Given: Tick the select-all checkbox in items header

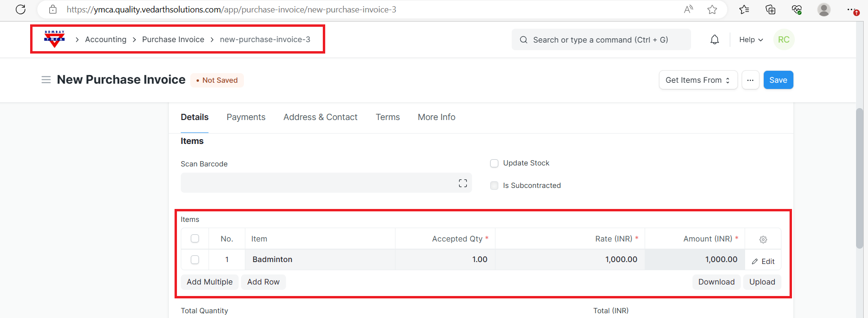Looking at the screenshot, I should tap(195, 239).
